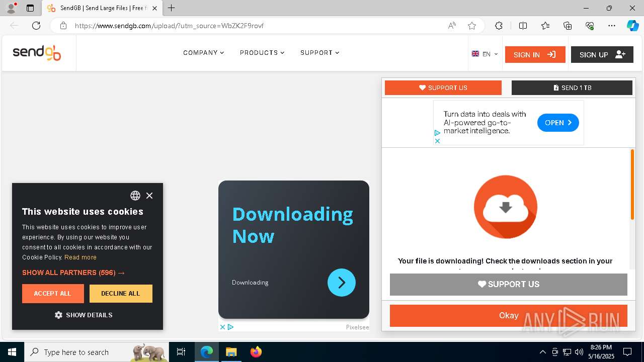Viewport: 644px width, 362px height.
Task: Expand the PRODUCTS menu
Action: point(262,53)
